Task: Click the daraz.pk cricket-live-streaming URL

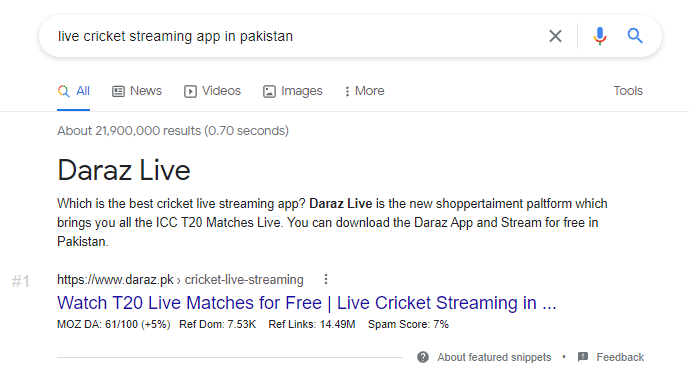Action: (180, 280)
